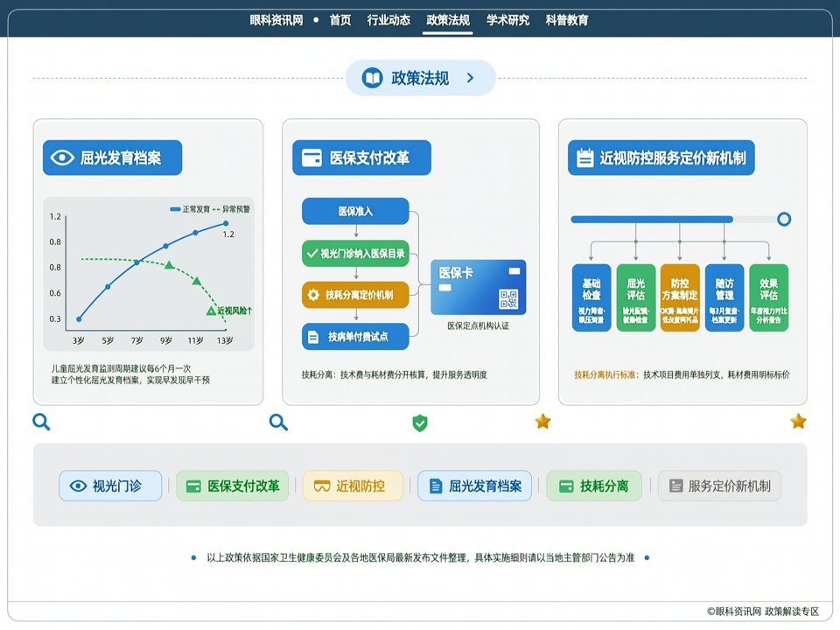This screenshot has width=840, height=630.
Task: Click the checkmark on 视光门诊纳入医保目录
Action: click(311, 254)
